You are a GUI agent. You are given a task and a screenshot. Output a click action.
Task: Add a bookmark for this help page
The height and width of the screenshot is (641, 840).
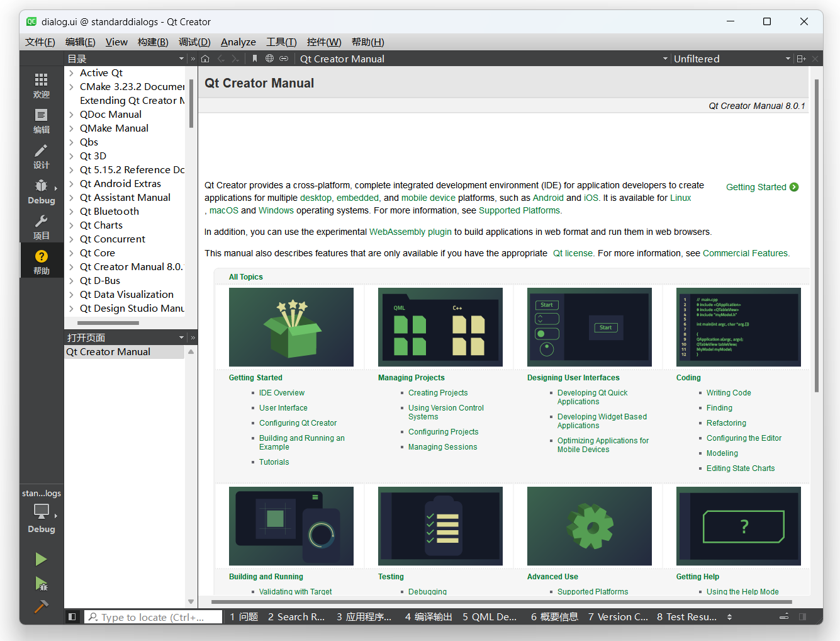254,59
